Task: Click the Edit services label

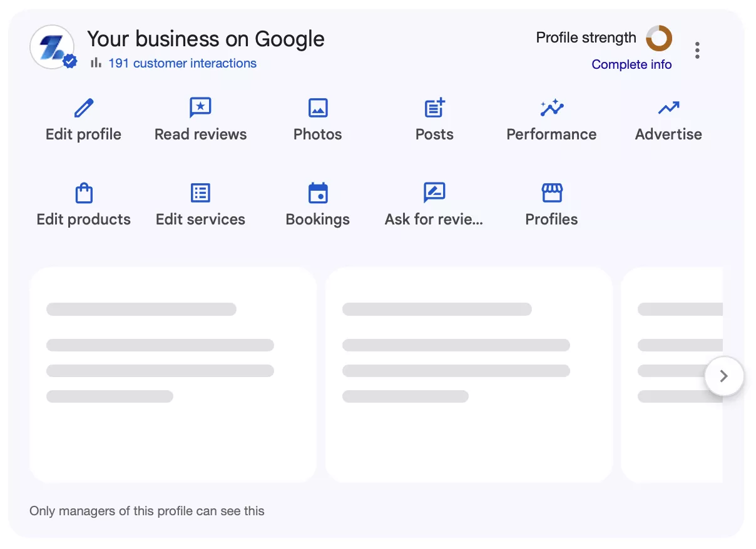Action: click(x=200, y=219)
